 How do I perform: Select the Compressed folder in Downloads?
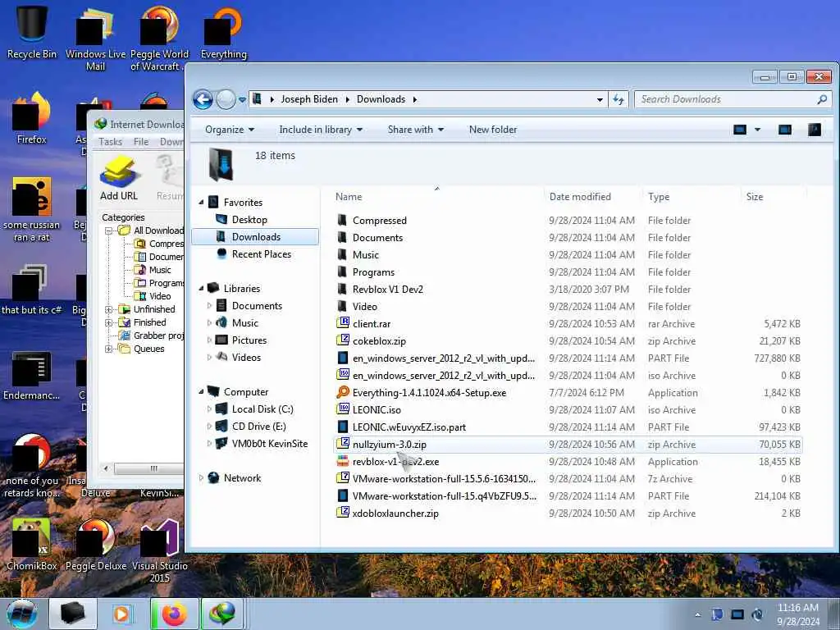click(379, 220)
